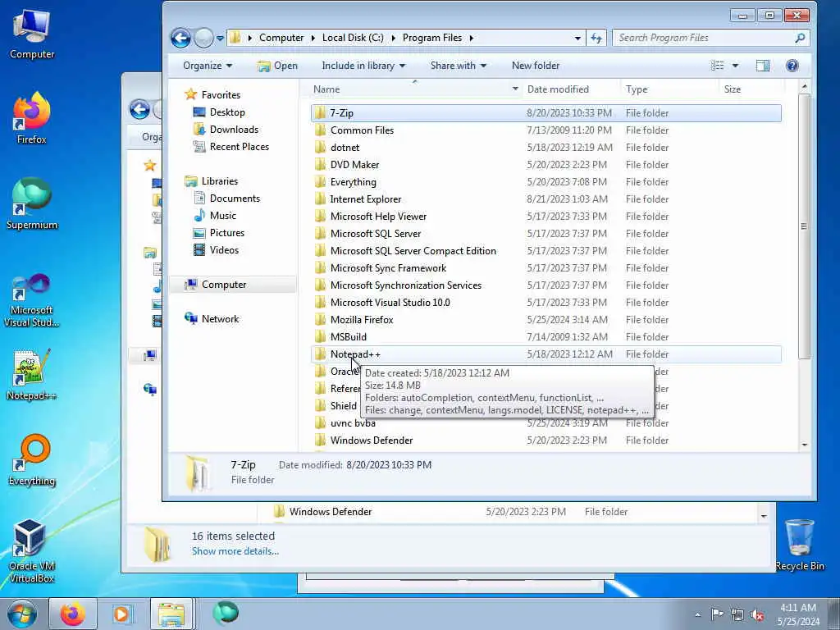The width and height of the screenshot is (840, 630).
Task: Click the Windows Start button
Action: coord(22,614)
